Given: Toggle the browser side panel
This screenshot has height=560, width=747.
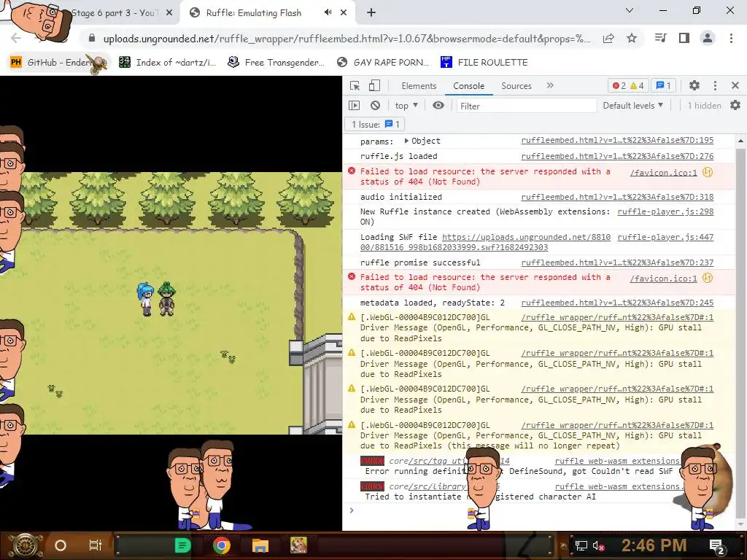Looking at the screenshot, I should pos(684,38).
